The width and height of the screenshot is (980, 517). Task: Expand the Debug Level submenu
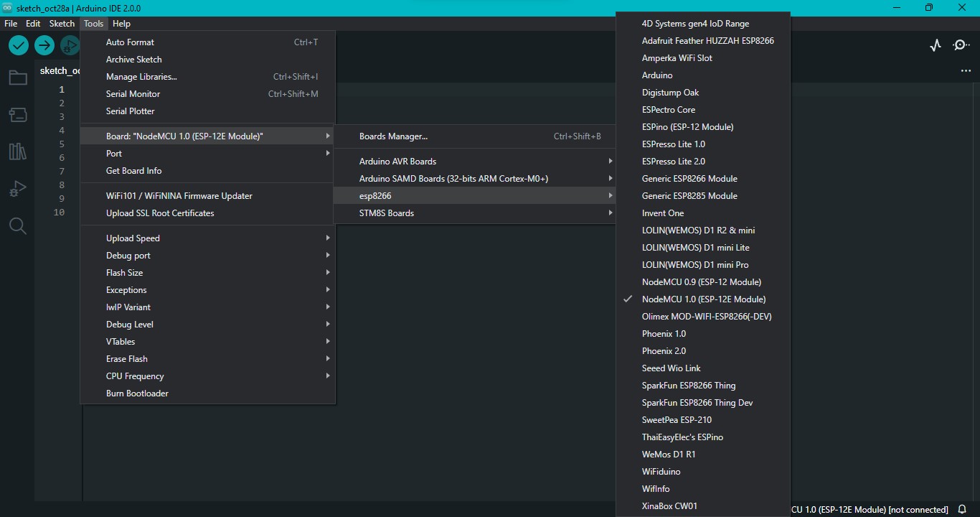[208, 325]
